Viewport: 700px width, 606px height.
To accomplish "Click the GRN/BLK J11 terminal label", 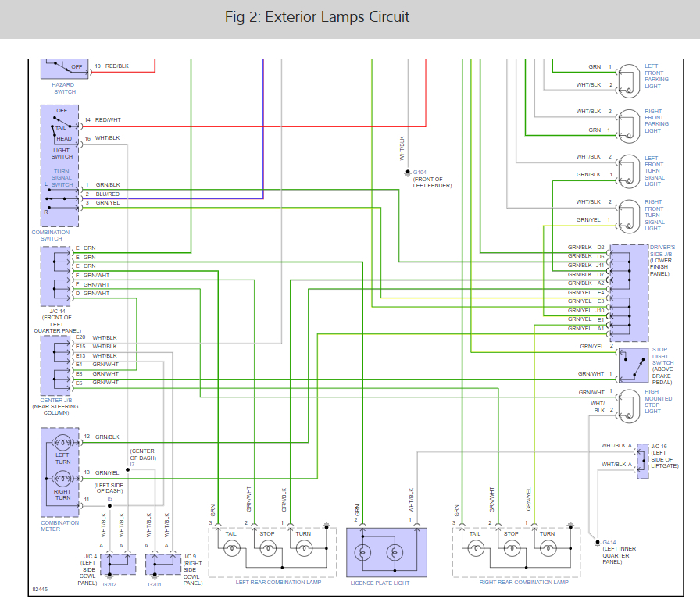I will click(x=586, y=265).
